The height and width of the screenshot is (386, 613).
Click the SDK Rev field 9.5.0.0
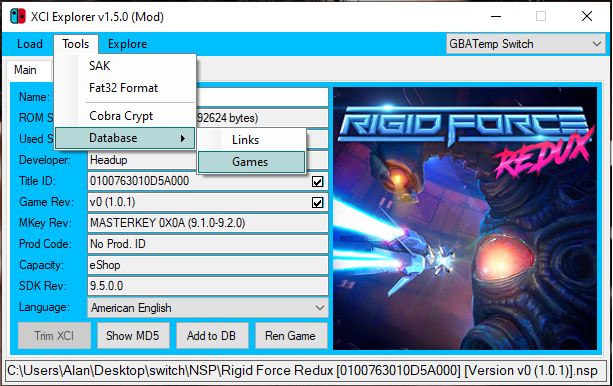click(208, 286)
